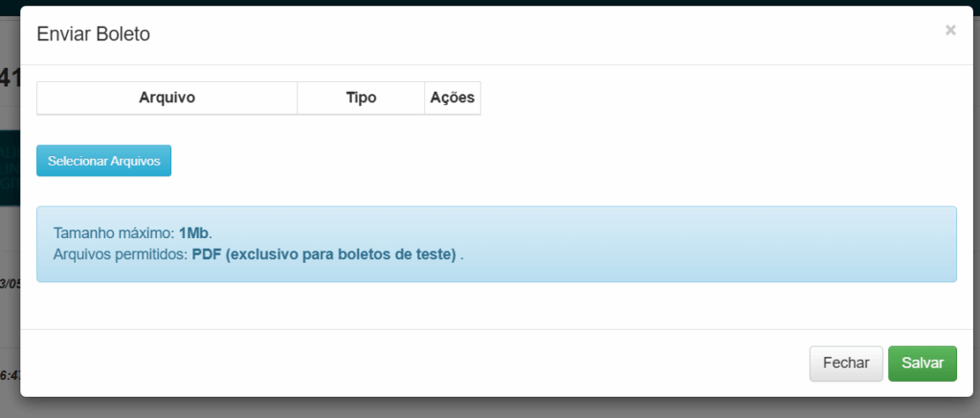Click the italic date text behind the dialog
This screenshot has height=418, width=980.
[x=10, y=284]
